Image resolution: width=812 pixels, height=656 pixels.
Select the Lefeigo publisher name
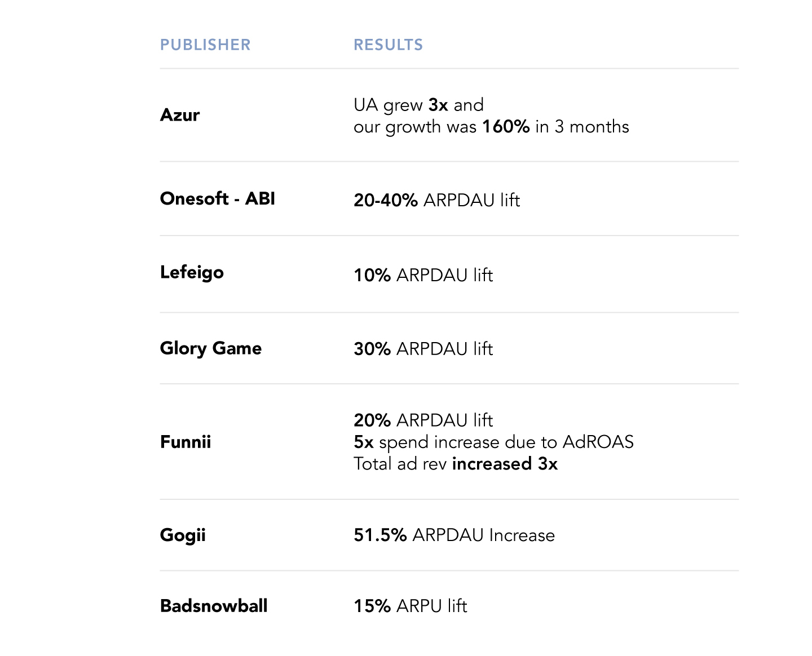tap(192, 272)
